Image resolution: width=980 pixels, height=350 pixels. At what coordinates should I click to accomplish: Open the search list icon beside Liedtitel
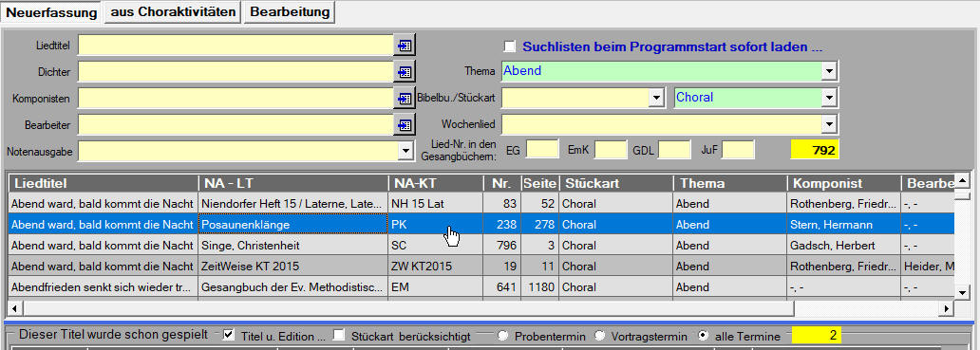(405, 46)
